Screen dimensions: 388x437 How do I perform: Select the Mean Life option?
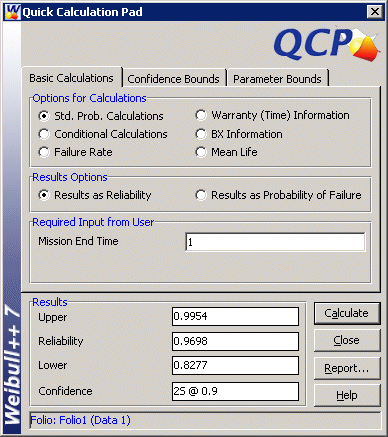click(226, 152)
